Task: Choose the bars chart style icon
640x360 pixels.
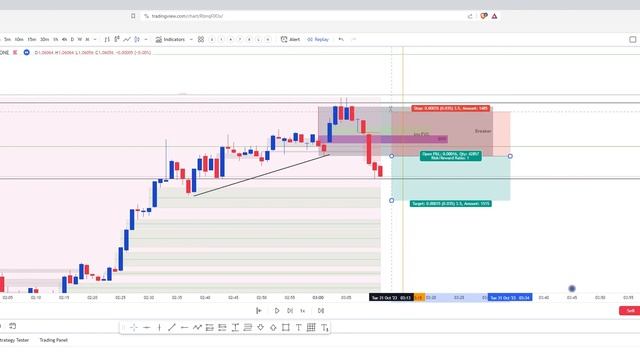Action: [x=107, y=40]
